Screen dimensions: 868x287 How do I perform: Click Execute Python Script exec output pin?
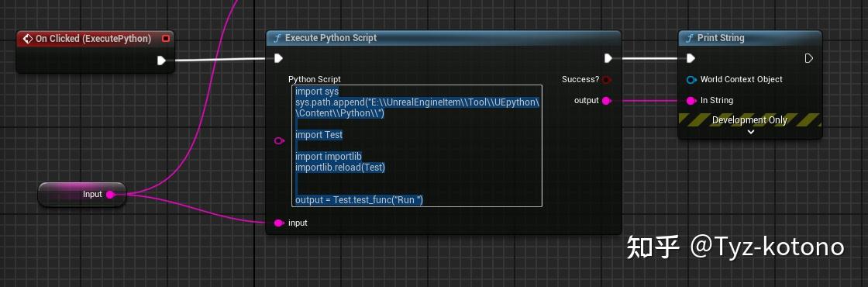point(608,58)
